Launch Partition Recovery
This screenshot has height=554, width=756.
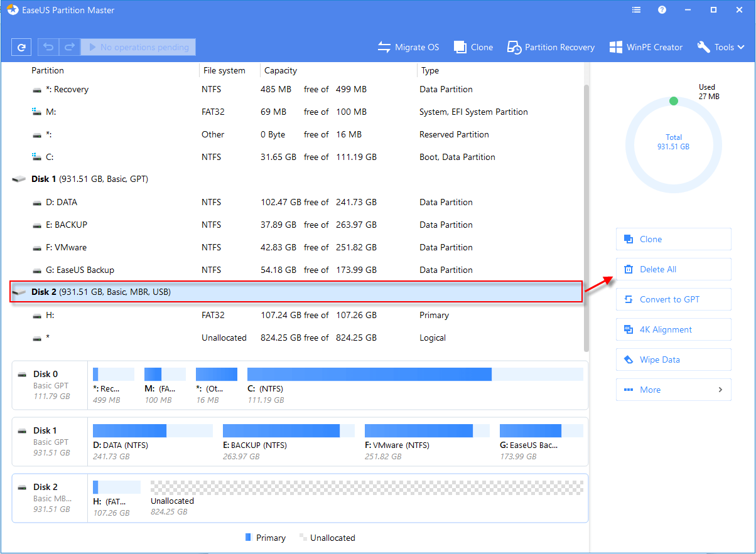pos(551,47)
